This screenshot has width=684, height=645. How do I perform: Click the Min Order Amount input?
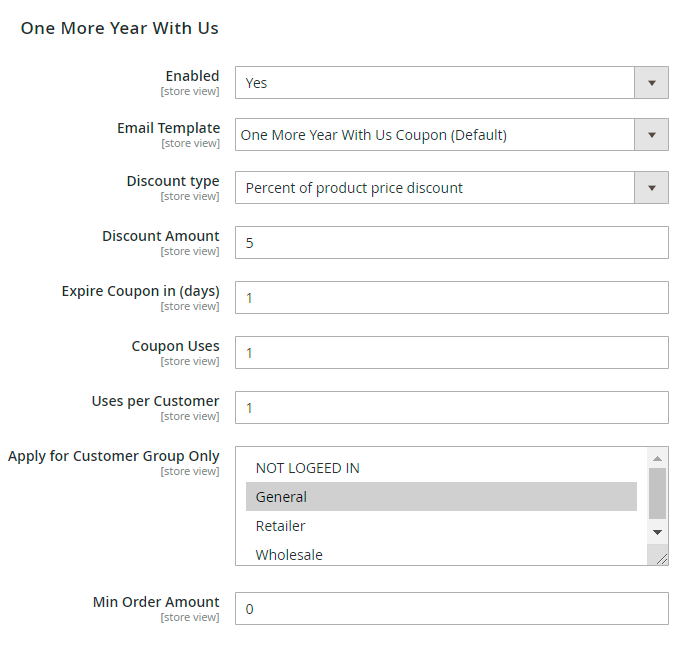click(451, 609)
